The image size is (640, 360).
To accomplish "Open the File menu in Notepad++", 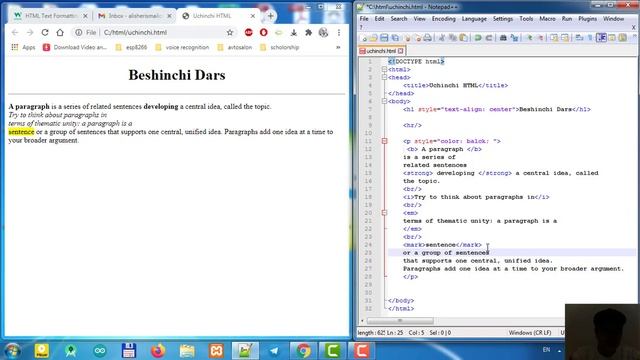I will click(x=364, y=19).
